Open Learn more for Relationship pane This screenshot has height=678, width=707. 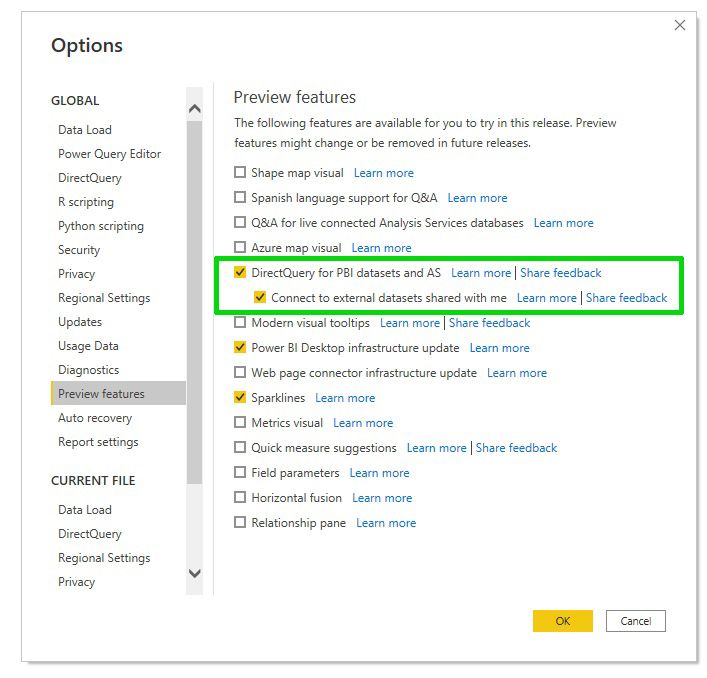click(386, 523)
